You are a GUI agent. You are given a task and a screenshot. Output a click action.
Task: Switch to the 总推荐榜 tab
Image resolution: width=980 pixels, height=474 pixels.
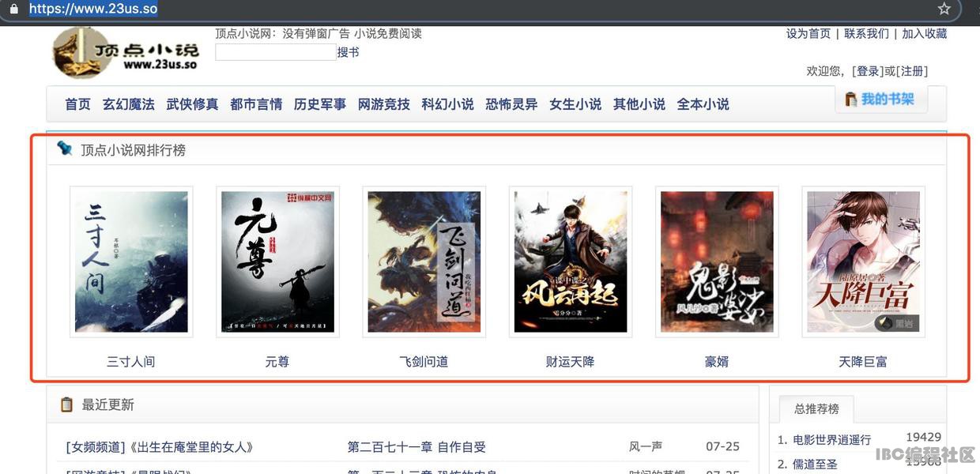pyautogui.click(x=816, y=408)
